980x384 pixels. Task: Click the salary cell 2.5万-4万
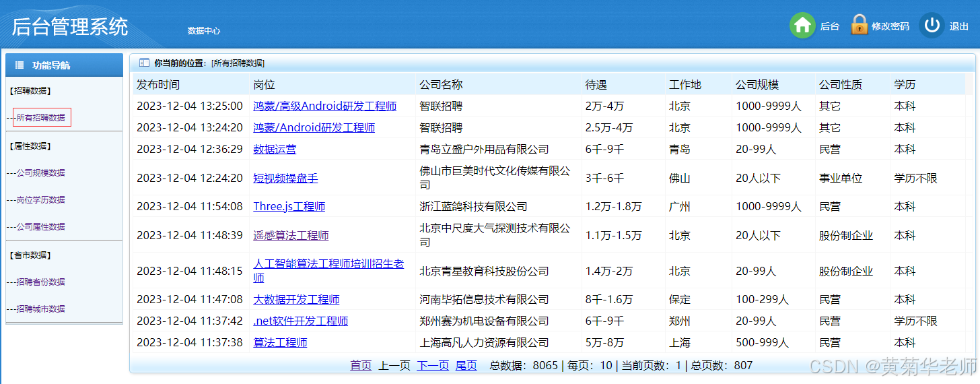point(608,127)
